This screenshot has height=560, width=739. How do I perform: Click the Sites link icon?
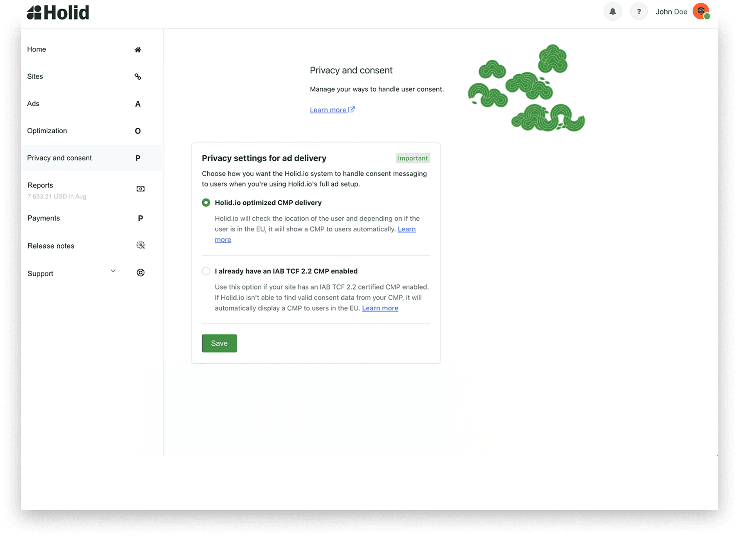click(138, 77)
